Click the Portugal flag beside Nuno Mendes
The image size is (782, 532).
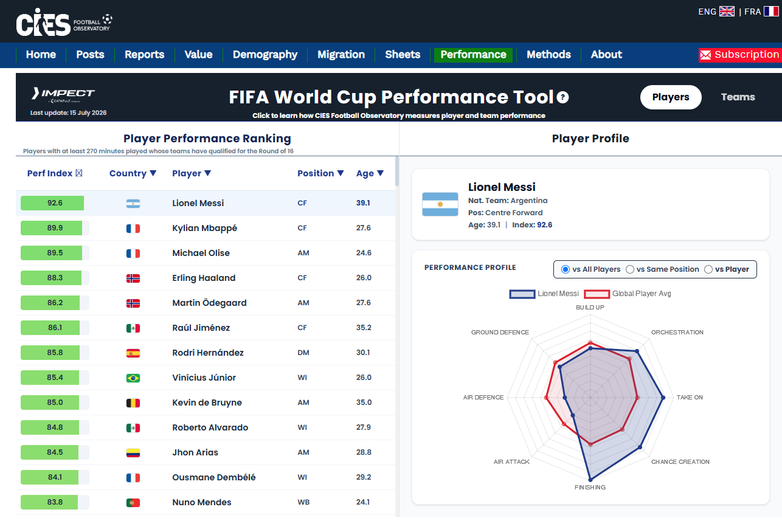tap(133, 502)
